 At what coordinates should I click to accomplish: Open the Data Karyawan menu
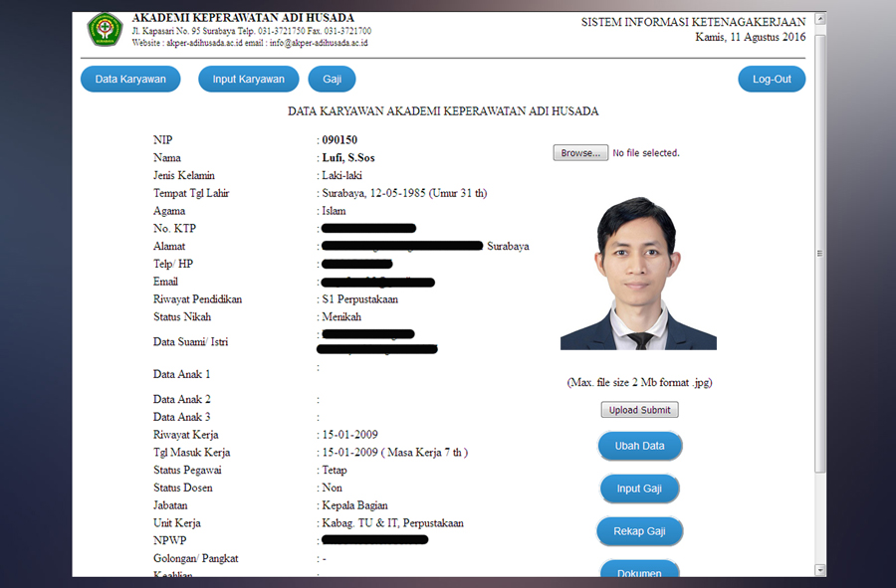click(130, 80)
